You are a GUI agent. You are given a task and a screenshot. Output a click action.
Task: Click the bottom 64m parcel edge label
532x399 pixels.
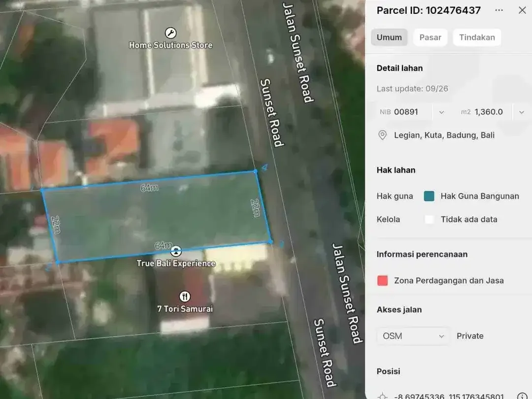click(163, 245)
